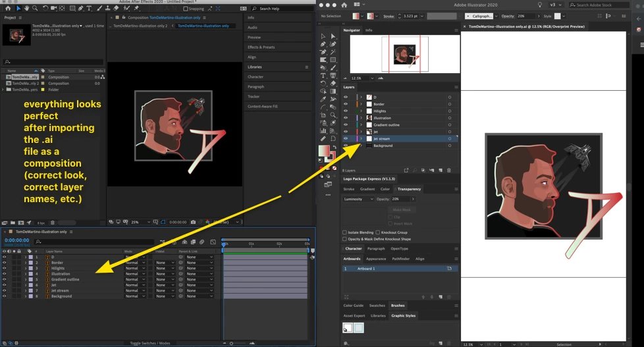Open Navigator zoom level dropdown
Image resolution: width=644 pixels, height=347 pixels.
372,78
